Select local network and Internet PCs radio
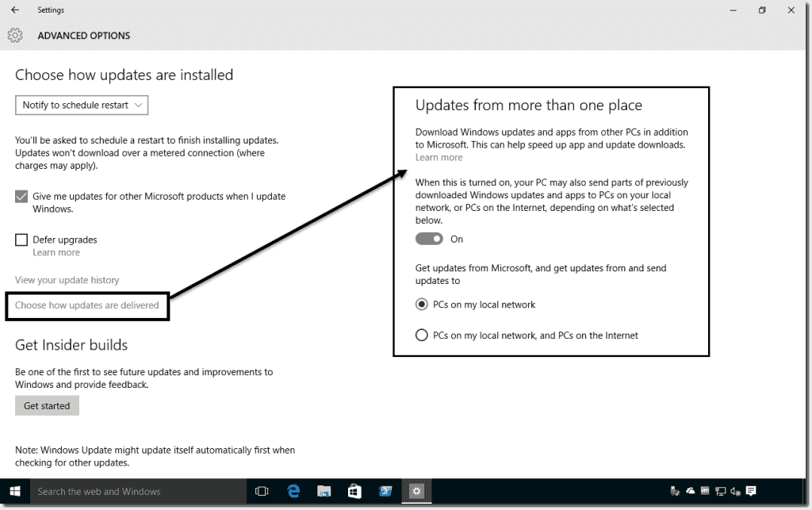 (x=422, y=335)
